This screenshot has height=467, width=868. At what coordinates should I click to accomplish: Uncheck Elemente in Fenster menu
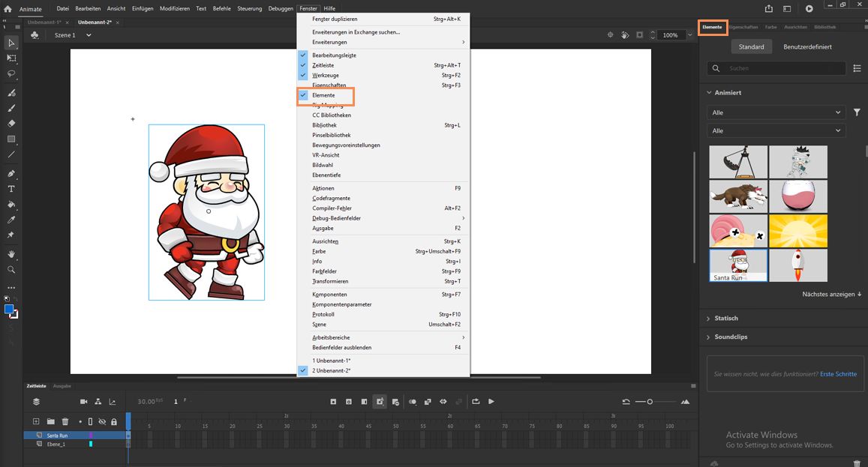click(383, 95)
